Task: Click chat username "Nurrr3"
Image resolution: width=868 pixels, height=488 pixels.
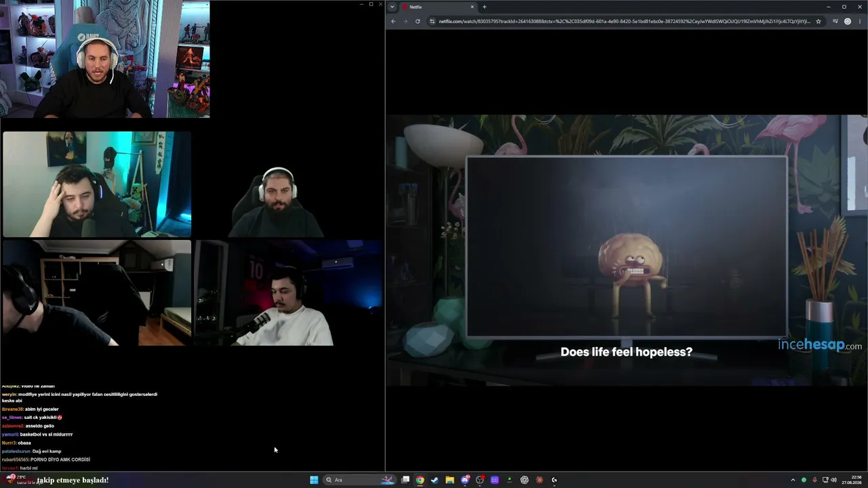Action: point(9,443)
